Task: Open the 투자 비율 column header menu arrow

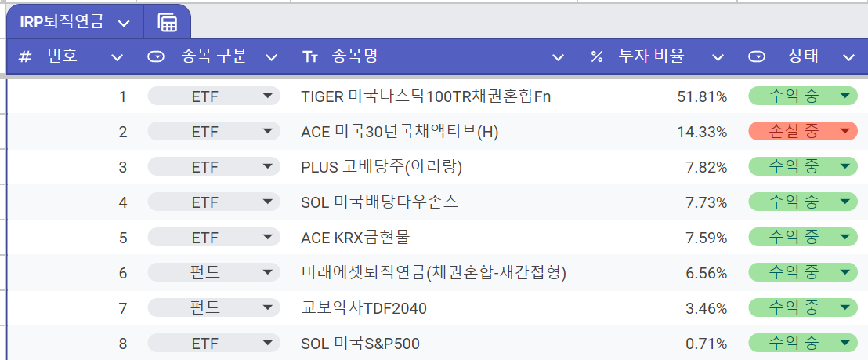Action: 718,57
